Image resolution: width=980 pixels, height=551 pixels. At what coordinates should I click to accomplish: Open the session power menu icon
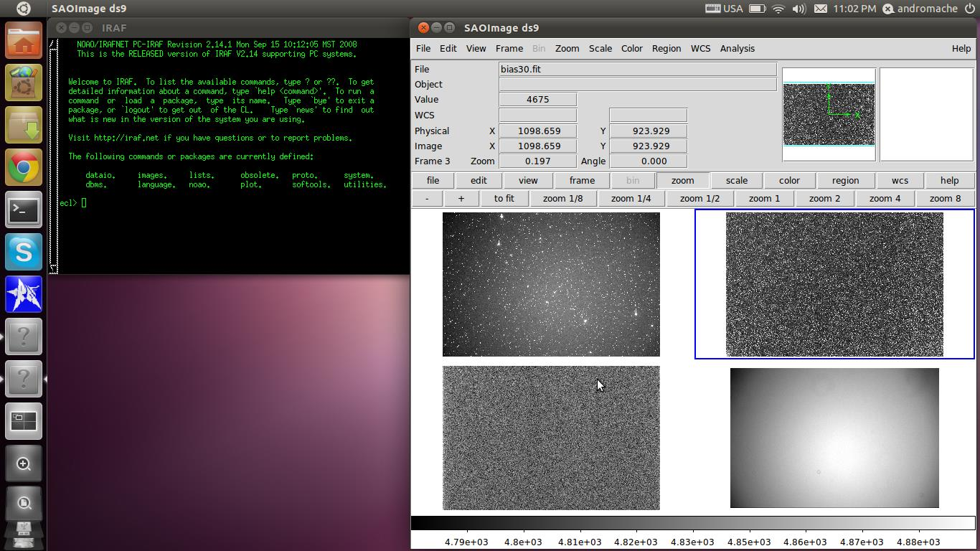pyautogui.click(x=970, y=9)
